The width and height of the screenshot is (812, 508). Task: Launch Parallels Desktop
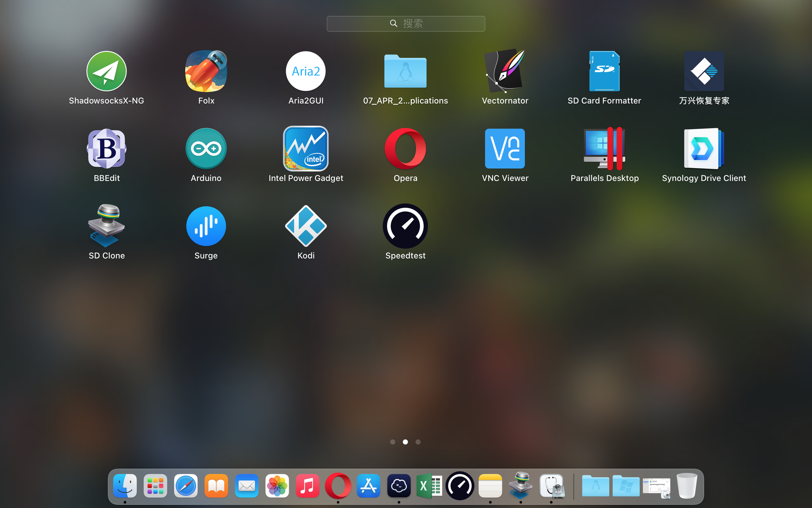click(604, 149)
